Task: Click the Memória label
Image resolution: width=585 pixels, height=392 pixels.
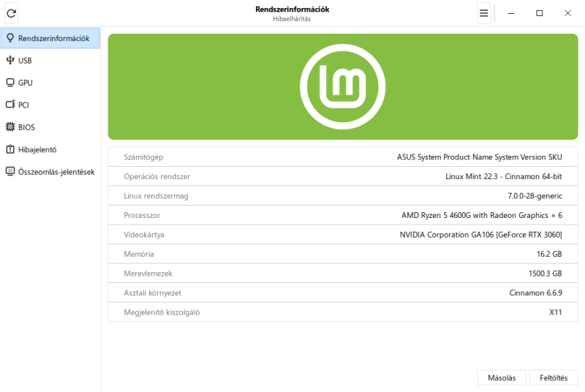Action: point(139,254)
